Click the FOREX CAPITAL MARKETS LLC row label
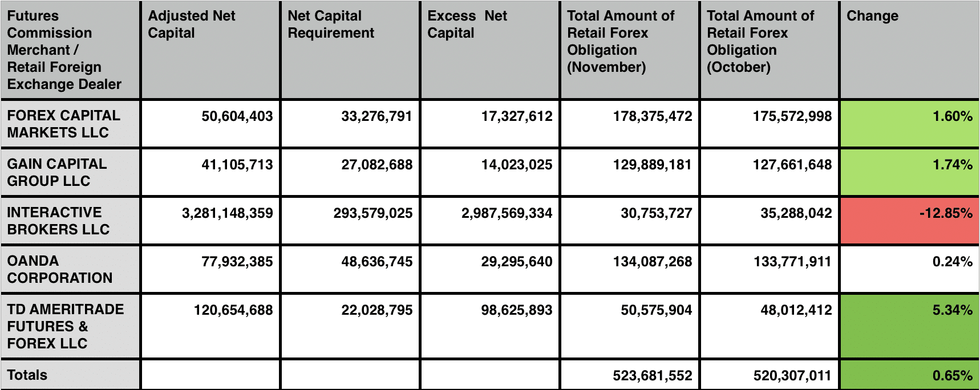Image resolution: width=980 pixels, height=390 pixels. tap(64, 124)
